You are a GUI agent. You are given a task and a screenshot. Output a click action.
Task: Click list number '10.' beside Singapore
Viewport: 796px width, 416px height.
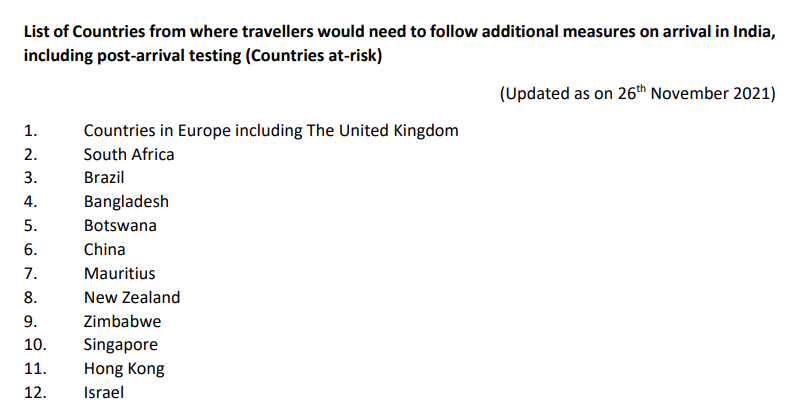click(x=34, y=346)
